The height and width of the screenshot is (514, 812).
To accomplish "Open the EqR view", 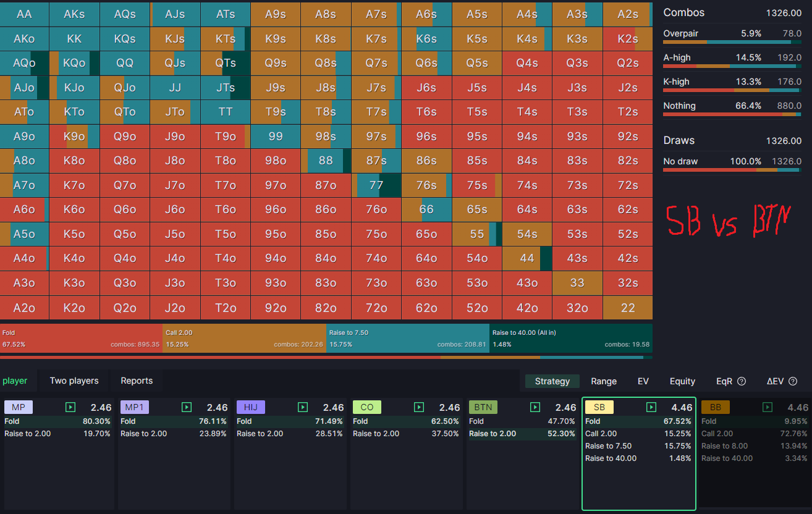I will [x=724, y=381].
